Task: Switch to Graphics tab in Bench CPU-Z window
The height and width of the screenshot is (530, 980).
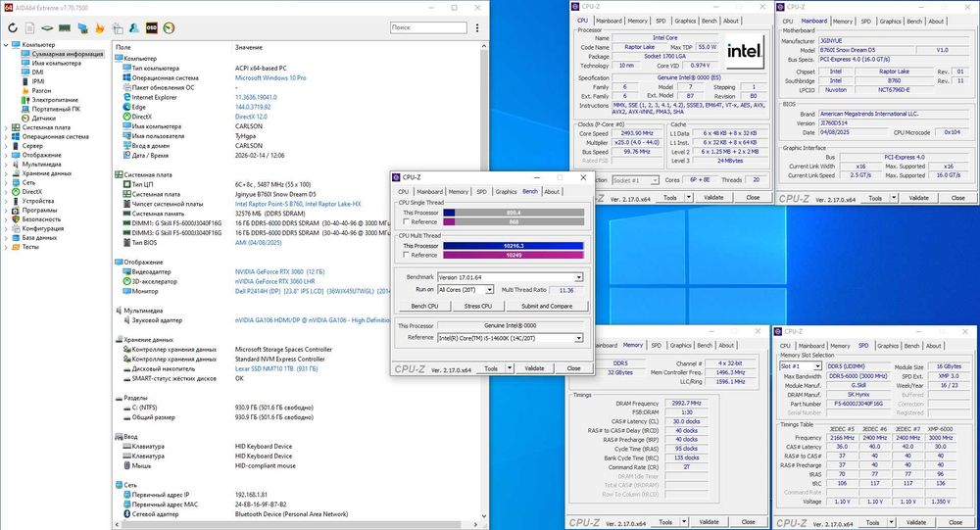Action: 506,192
